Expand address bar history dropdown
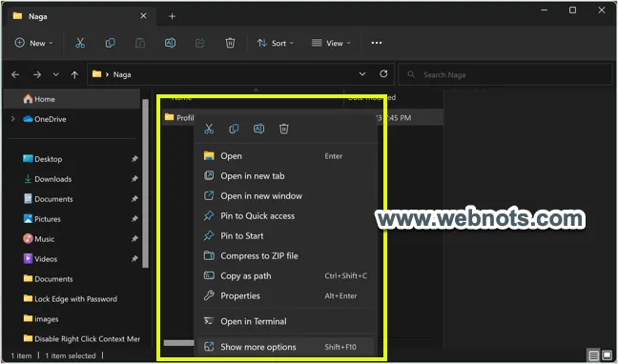The width and height of the screenshot is (618, 364). pos(362,74)
